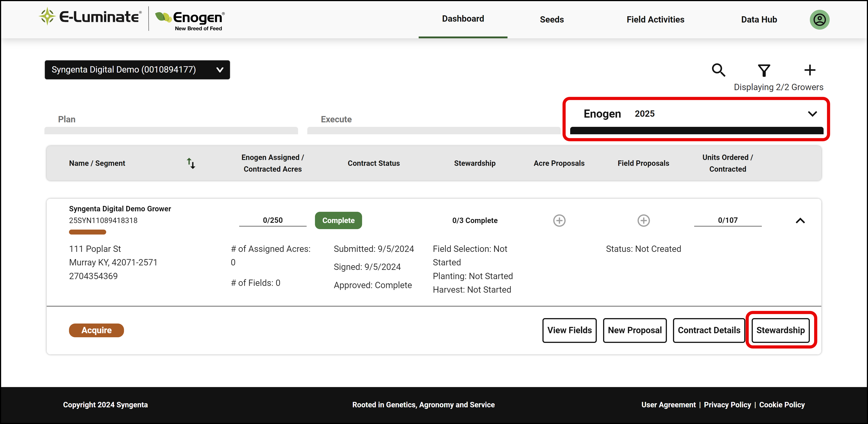
Task: Expand the Syngenta Digital Demo account dropdown
Action: [137, 70]
